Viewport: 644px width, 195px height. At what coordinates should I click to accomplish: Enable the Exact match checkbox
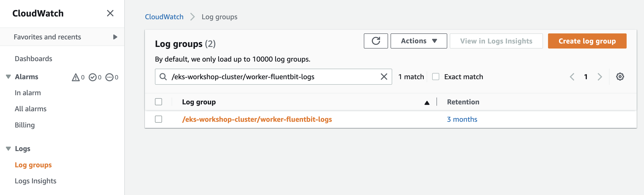(x=436, y=77)
